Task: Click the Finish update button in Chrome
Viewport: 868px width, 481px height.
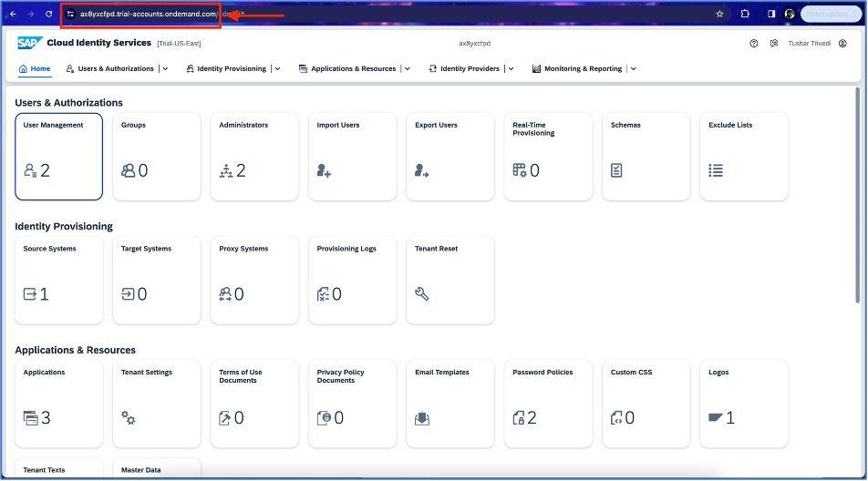Action: point(831,14)
